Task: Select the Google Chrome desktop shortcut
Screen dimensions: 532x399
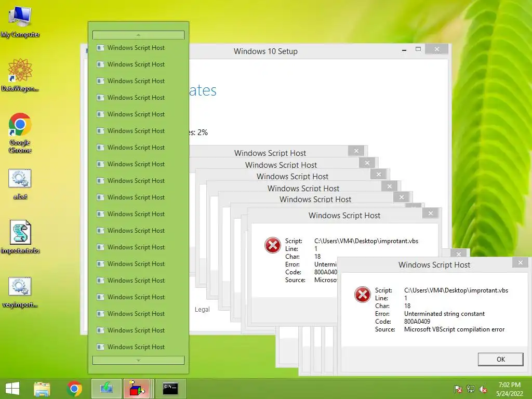Action: click(20, 133)
